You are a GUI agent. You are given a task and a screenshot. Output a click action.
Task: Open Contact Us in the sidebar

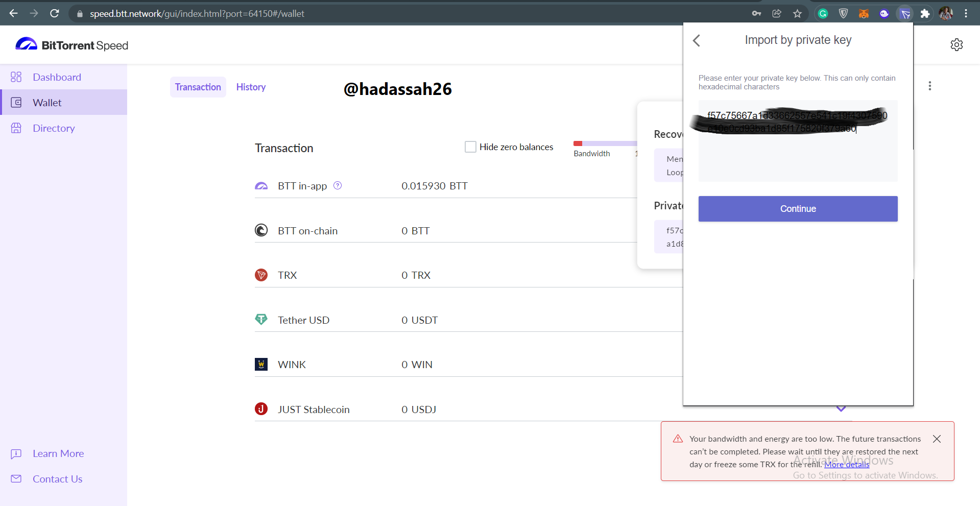[47, 479]
